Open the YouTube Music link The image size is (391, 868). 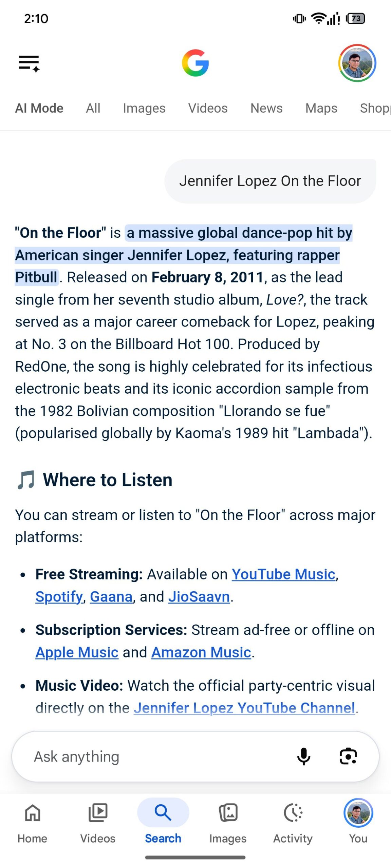[x=284, y=574]
